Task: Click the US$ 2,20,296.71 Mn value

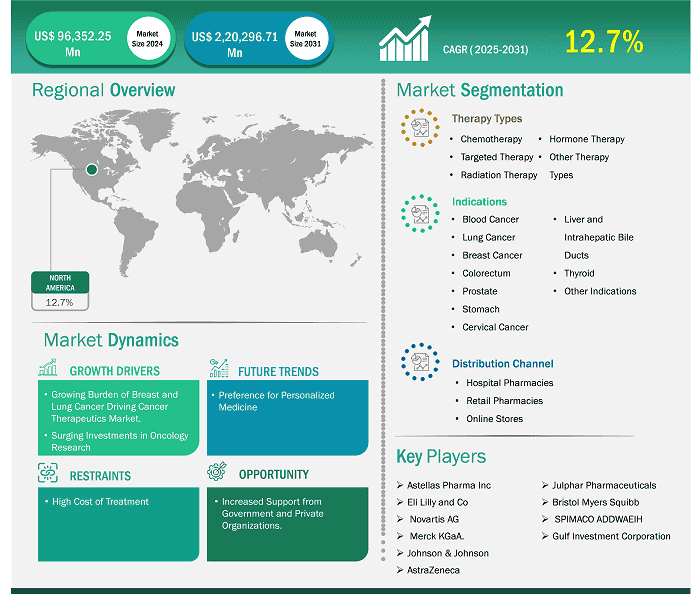Action: coord(234,44)
